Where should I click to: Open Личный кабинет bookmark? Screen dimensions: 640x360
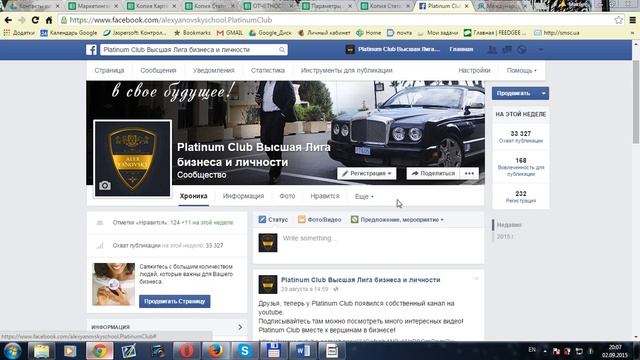[324, 33]
